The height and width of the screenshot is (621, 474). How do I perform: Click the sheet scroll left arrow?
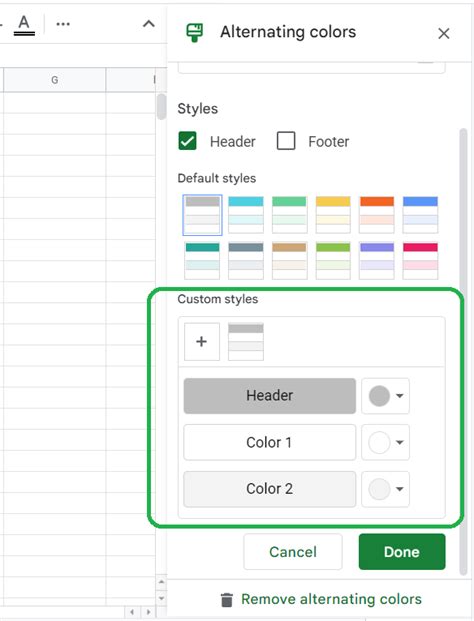click(x=132, y=612)
